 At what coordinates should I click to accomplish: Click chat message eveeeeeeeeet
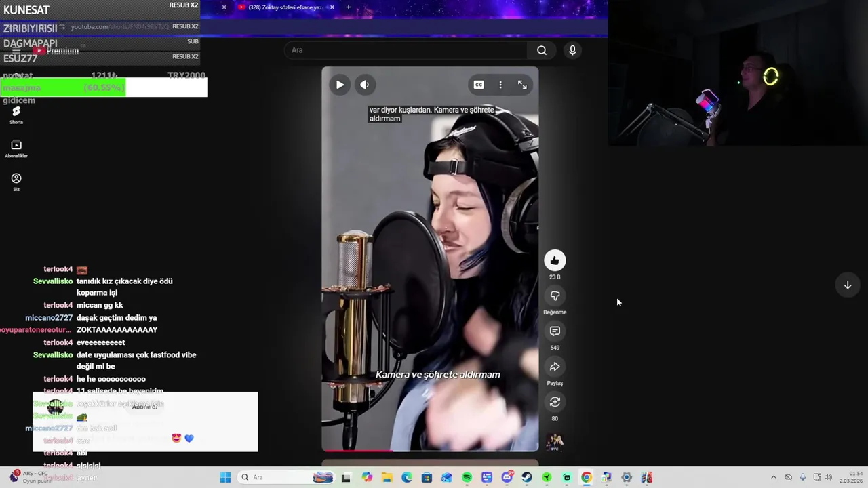click(x=100, y=342)
